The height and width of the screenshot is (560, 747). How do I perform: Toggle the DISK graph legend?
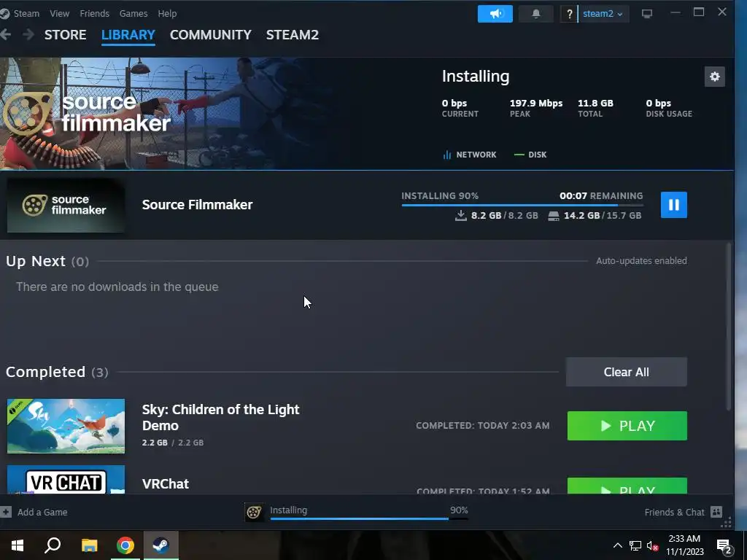[530, 155]
